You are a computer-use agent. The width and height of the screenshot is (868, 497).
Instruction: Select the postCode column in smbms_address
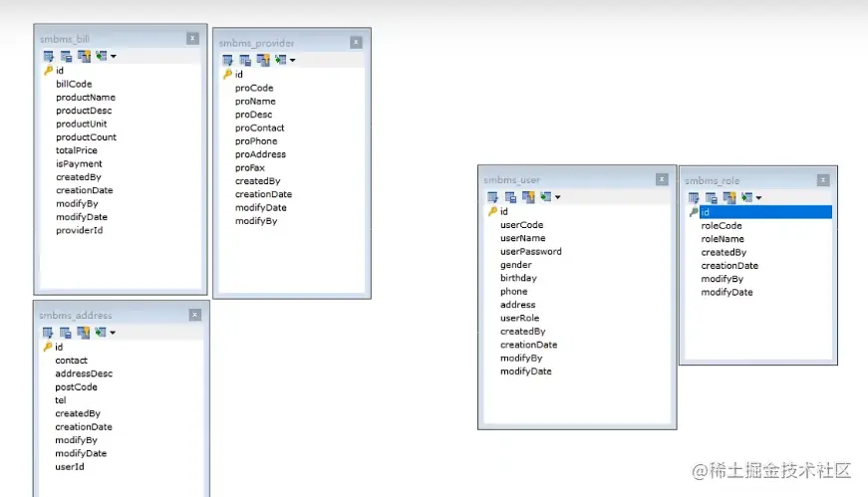(x=76, y=386)
